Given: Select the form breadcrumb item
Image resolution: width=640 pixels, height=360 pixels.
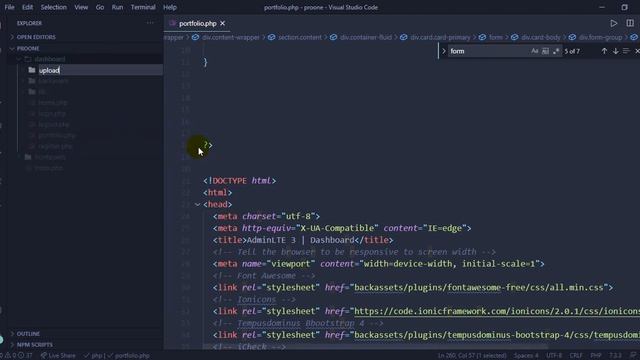Looking at the screenshot, I should pos(496,38).
